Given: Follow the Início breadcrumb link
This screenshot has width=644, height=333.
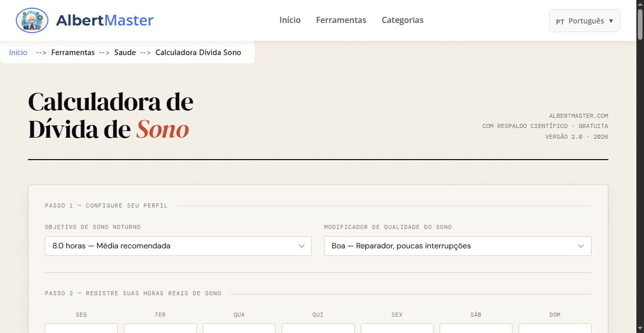Looking at the screenshot, I should click(18, 52).
